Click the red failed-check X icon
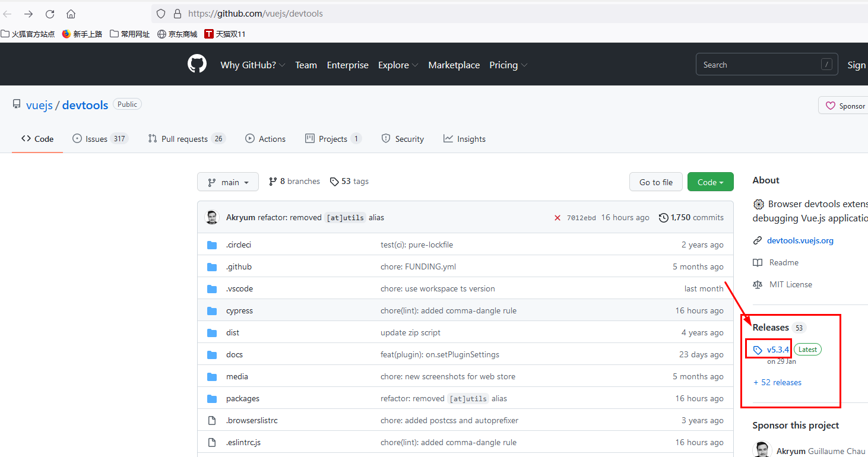Screen dimensions: 868x457 pyautogui.click(x=557, y=217)
